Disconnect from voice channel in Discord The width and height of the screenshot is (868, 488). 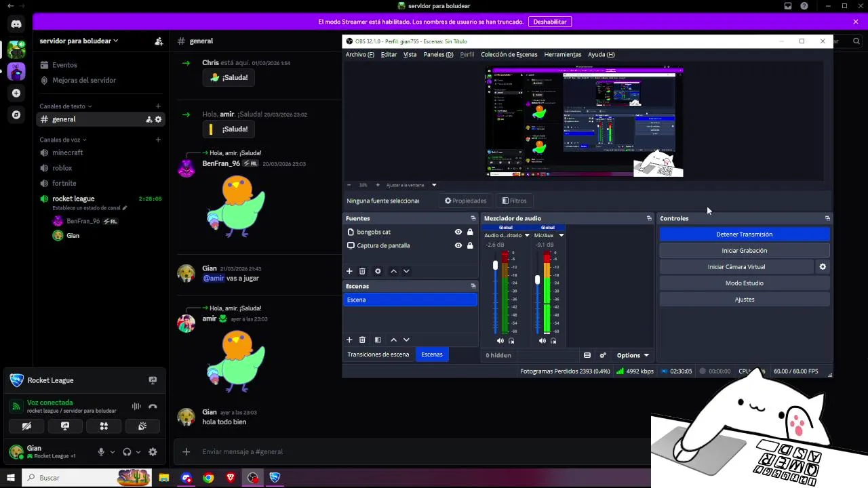(153, 406)
